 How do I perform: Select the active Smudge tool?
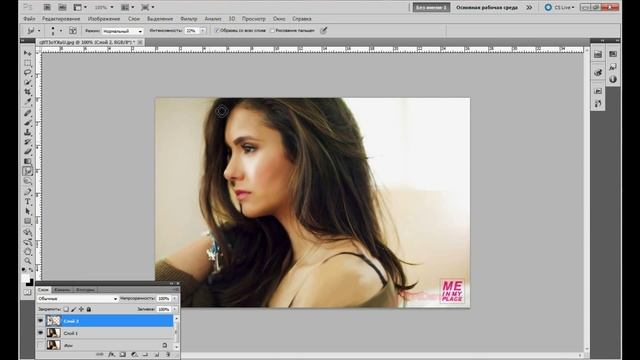[x=27, y=172]
